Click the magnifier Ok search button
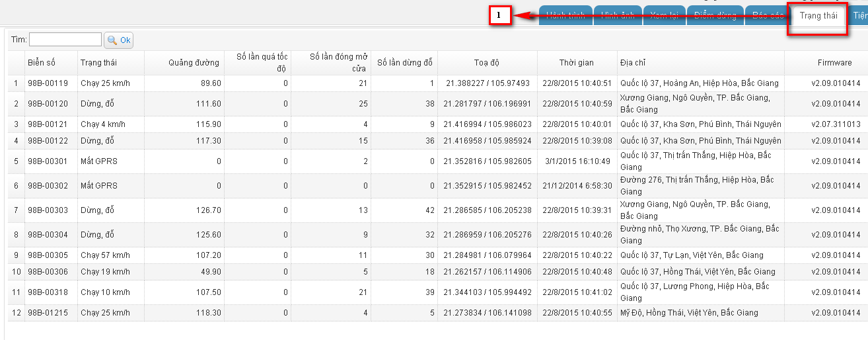Image resolution: width=868 pixels, height=340 pixels. coord(120,40)
